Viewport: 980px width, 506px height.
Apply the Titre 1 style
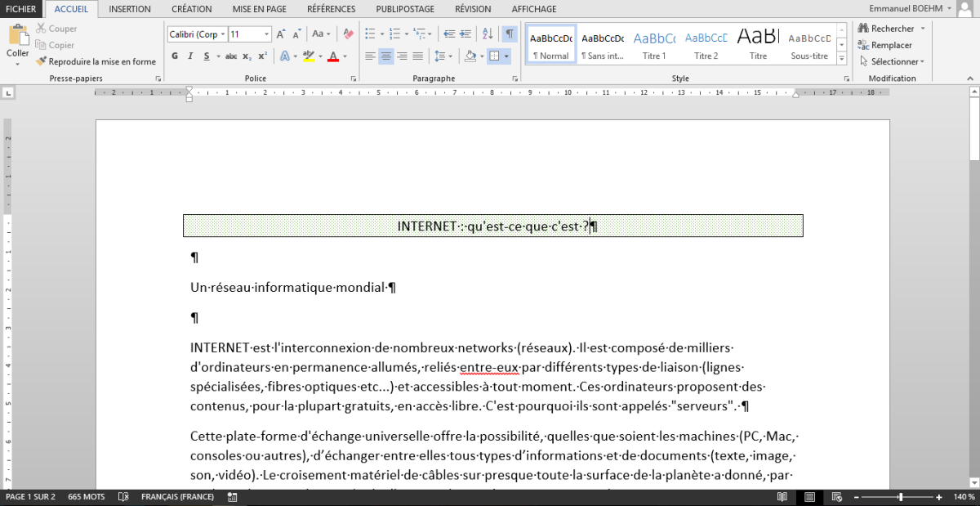654,44
